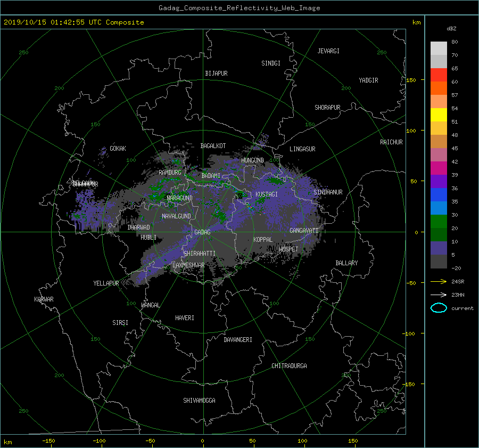479x448 pixels.
Task: Click the RAICHUR city label
Action: point(391,142)
